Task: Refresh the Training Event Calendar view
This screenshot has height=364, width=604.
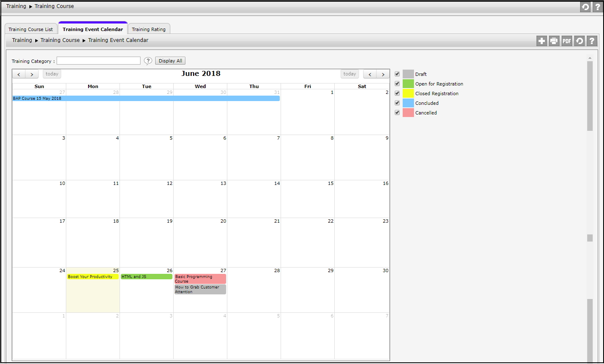Action: point(579,41)
